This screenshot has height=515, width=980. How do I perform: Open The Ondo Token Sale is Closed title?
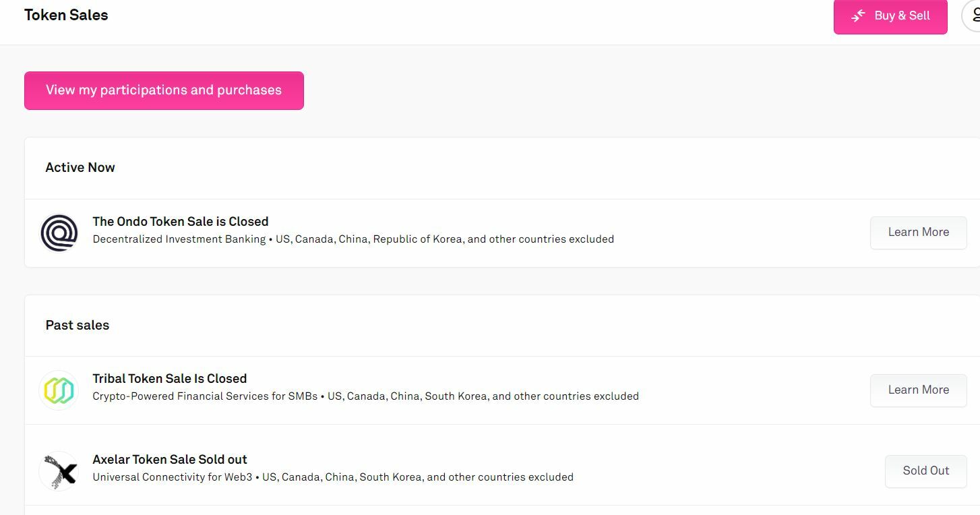181,221
